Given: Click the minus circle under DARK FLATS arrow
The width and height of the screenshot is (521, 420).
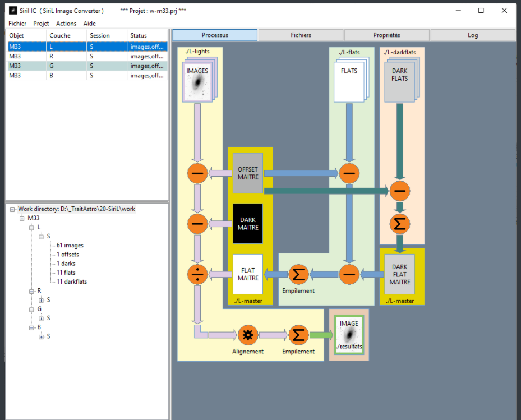Looking at the screenshot, I should [x=400, y=191].
